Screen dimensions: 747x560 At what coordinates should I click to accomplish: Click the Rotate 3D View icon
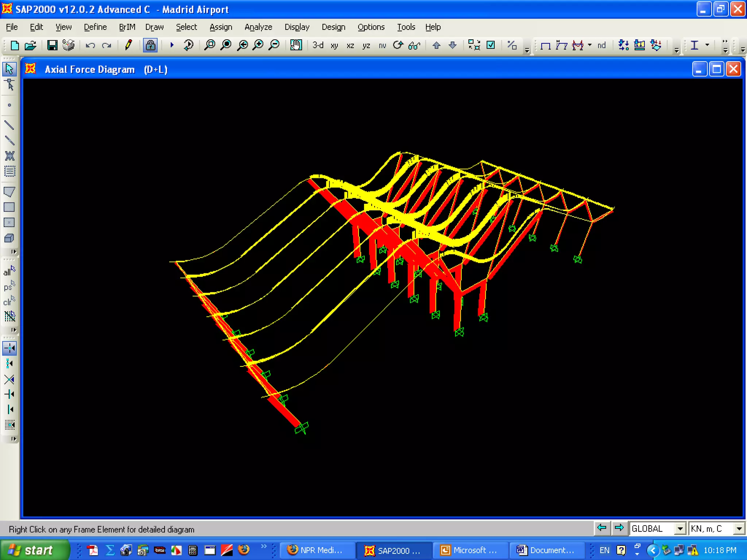[398, 45]
